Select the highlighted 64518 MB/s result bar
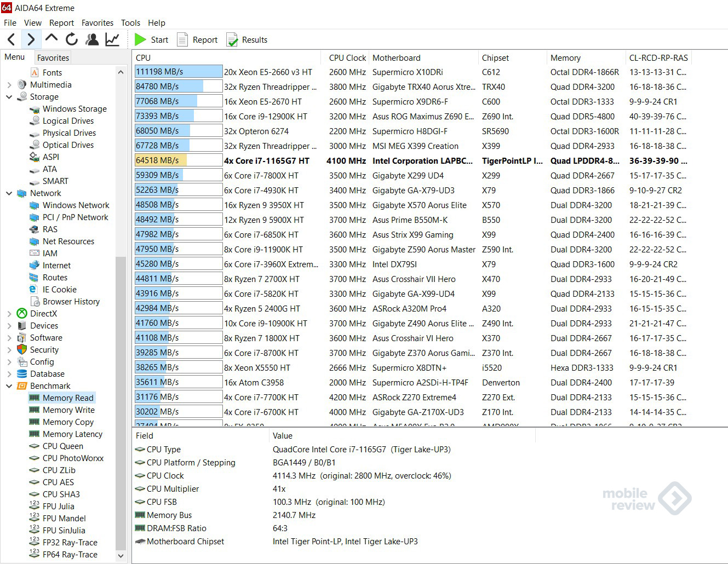This screenshot has width=728, height=564. (179, 160)
